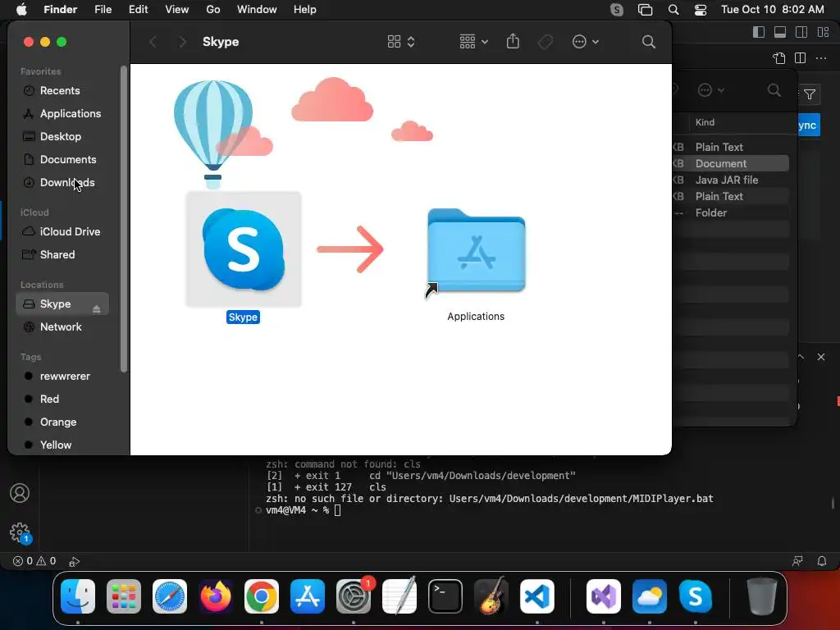Open the Group By dropdown
The height and width of the screenshot is (630, 840).
(473, 42)
